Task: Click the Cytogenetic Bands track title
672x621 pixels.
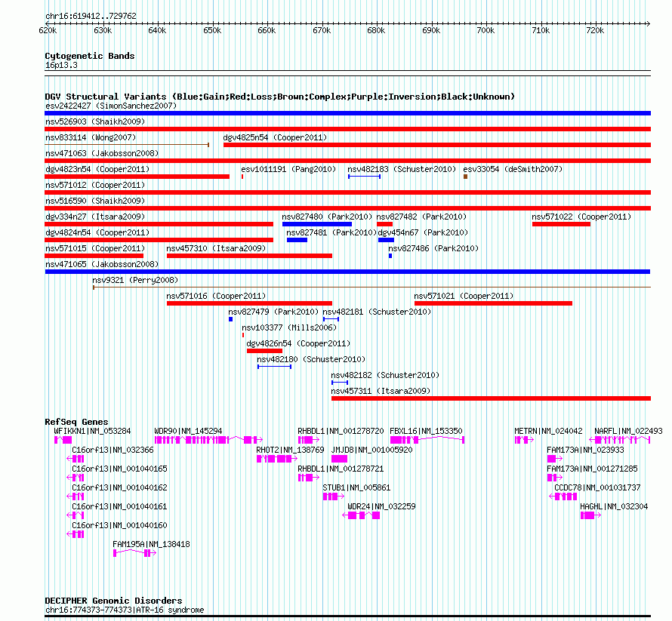Action: (x=90, y=56)
